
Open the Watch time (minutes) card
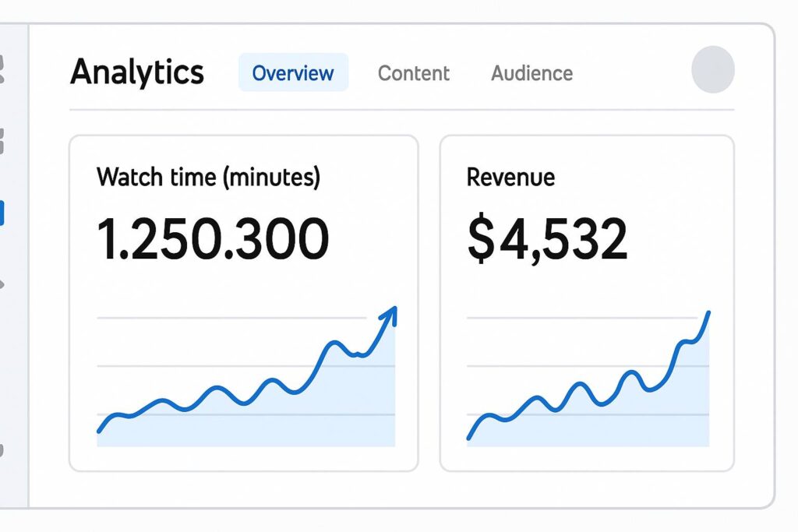[x=243, y=301]
